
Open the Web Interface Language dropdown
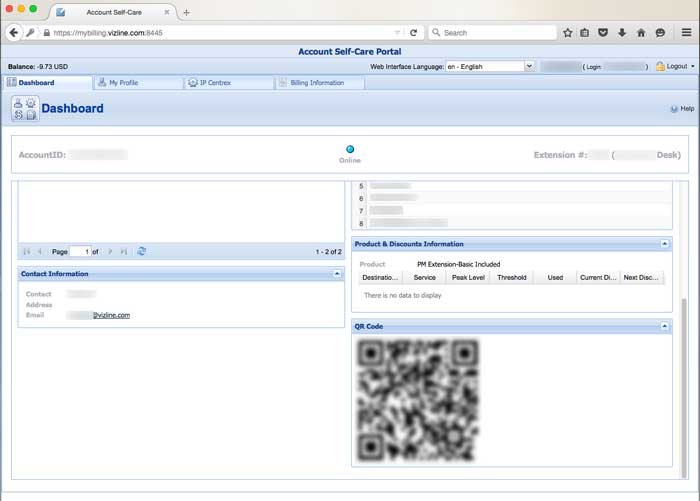point(529,67)
